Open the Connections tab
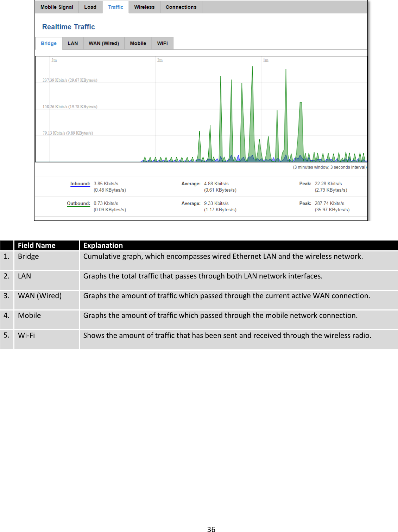This screenshot has width=398, height=532. (181, 7)
